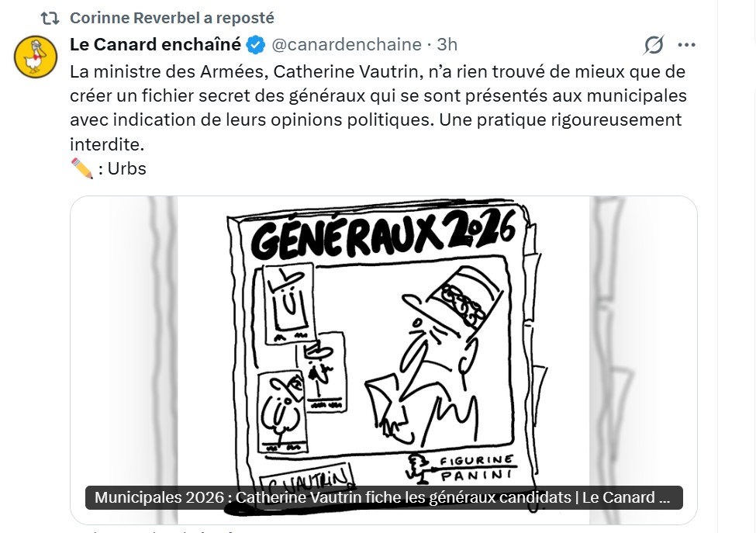Open the @canardenchaine handle link
Screen dimensions: 756x533
347,44
